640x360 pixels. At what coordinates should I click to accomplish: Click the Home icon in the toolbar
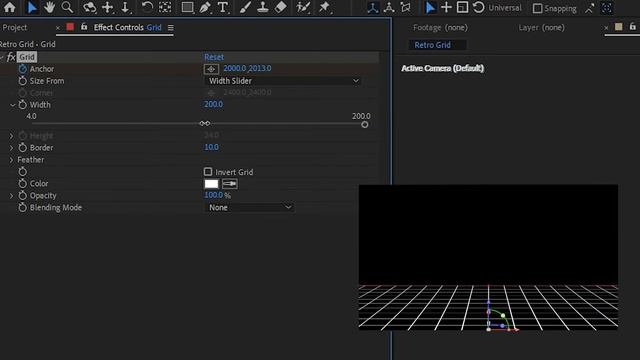[9, 7]
